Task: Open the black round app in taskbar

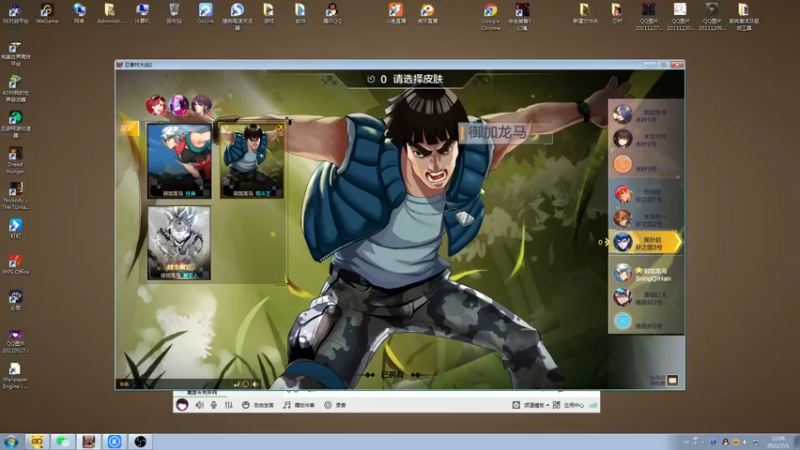Action: coord(140,441)
